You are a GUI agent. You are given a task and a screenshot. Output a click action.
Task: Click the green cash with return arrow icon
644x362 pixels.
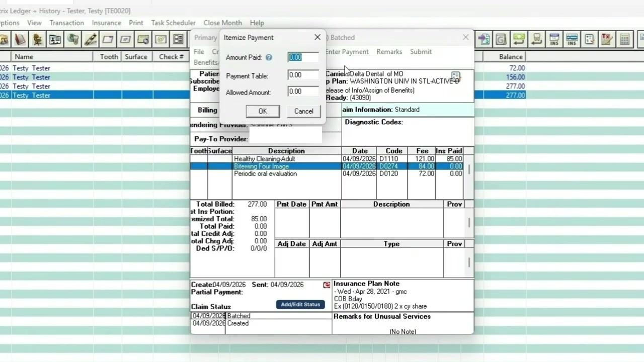(x=519, y=39)
